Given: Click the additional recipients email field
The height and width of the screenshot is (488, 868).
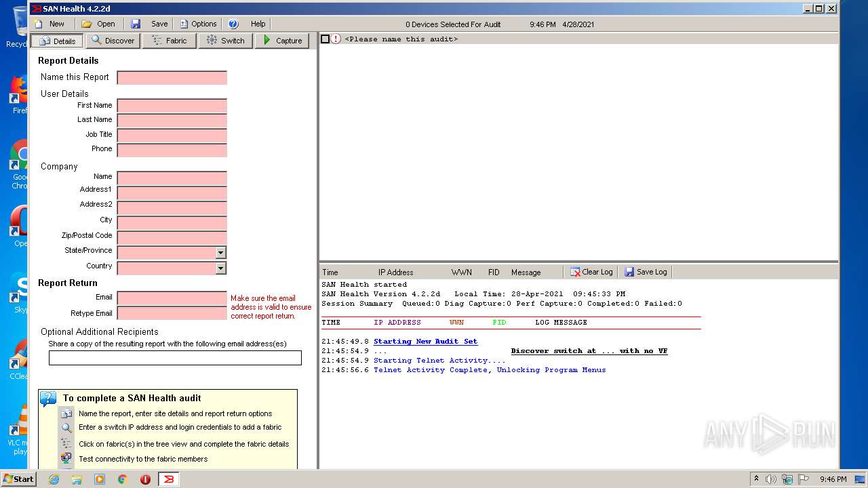Looking at the screenshot, I should pyautogui.click(x=175, y=358).
